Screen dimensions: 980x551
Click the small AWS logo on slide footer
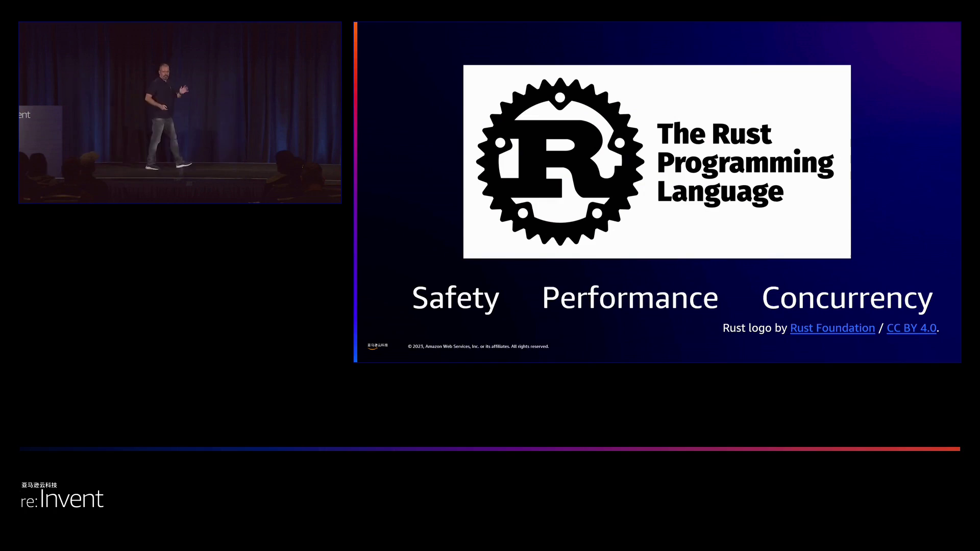coord(377,346)
